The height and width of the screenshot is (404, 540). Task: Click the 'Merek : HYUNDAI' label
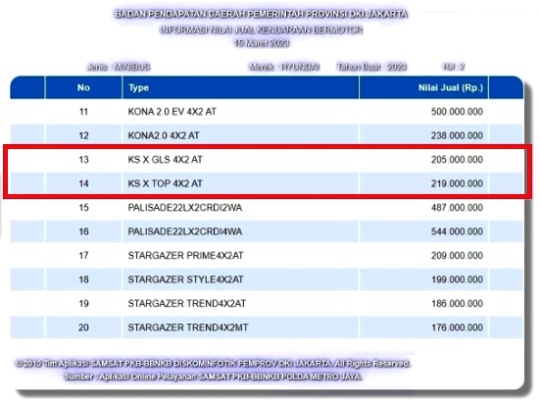pyautogui.click(x=284, y=66)
